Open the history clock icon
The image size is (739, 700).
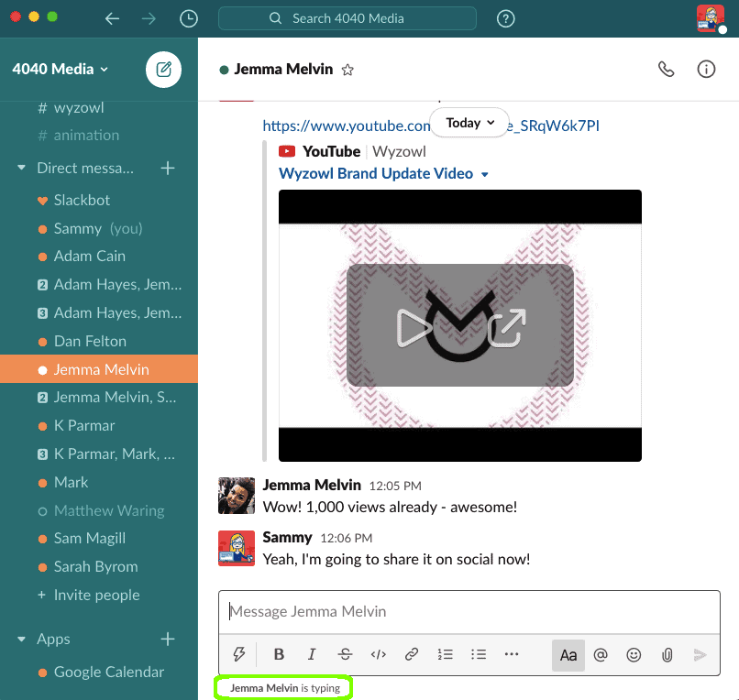[189, 18]
